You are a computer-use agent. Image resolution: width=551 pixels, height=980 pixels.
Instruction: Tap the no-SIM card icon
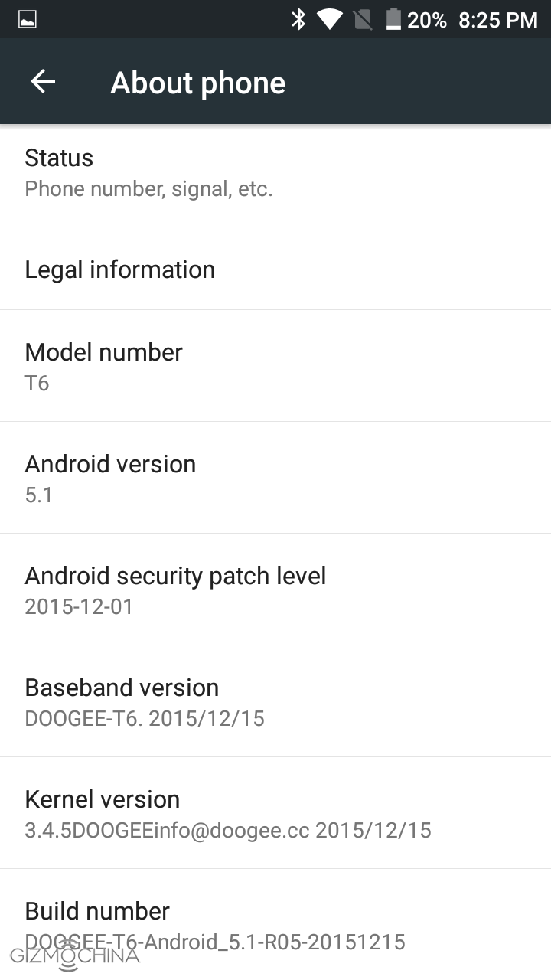click(364, 20)
